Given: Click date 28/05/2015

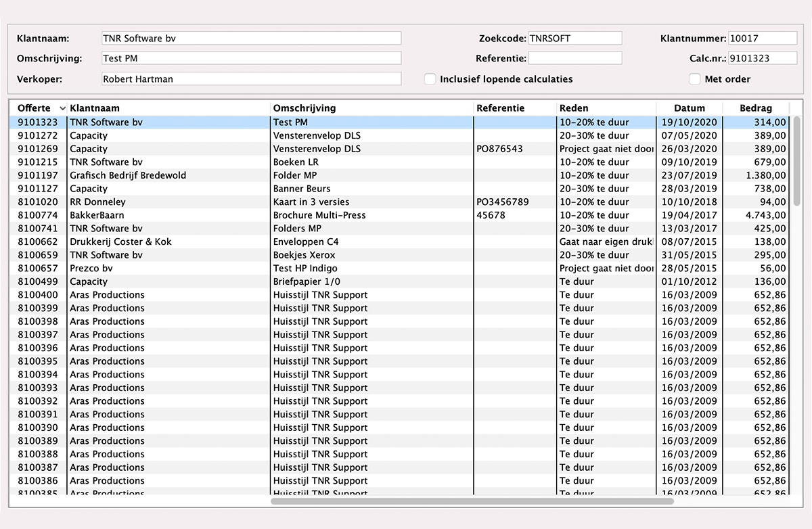Looking at the screenshot, I should 689,269.
